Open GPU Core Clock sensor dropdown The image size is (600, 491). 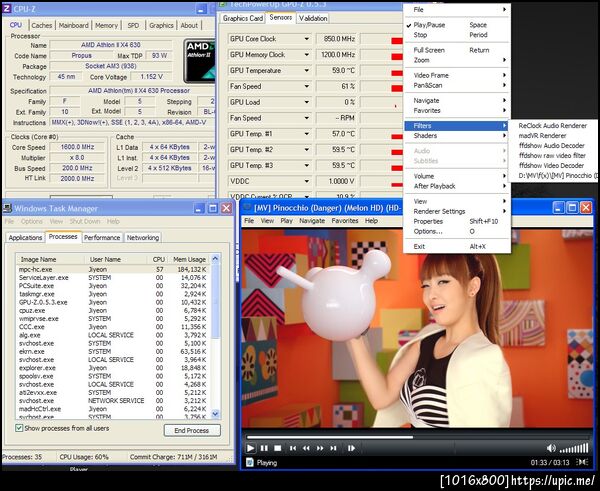click(x=307, y=39)
